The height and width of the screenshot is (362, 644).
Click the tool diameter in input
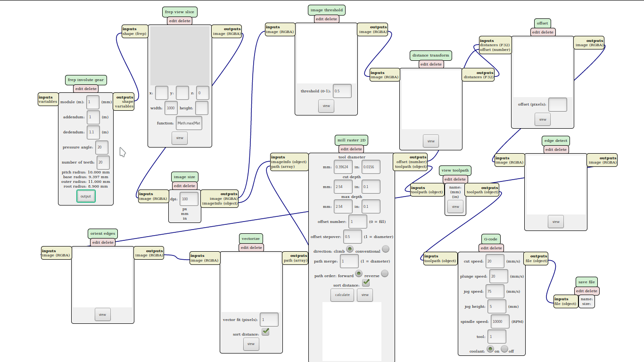tap(371, 167)
